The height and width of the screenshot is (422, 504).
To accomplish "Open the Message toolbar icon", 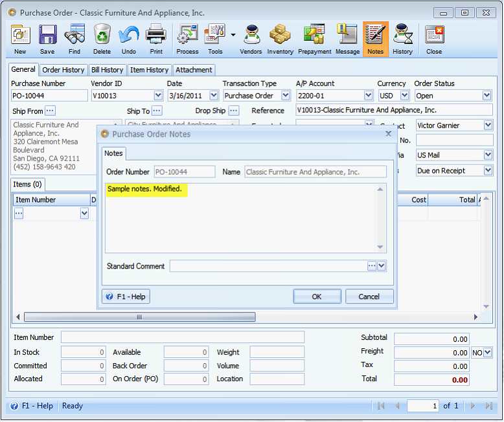I will pos(347,39).
